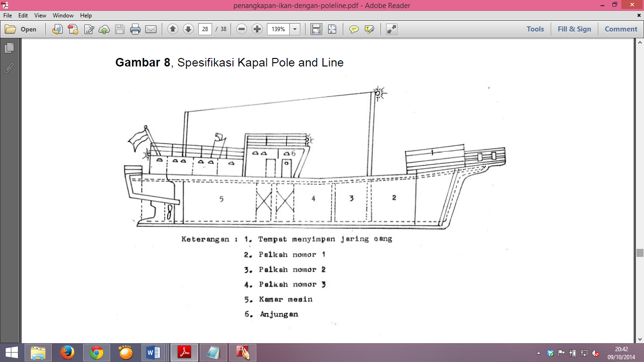Show page thumbnails panel icon
Viewport: 644px width, 362px height.
(x=9, y=48)
